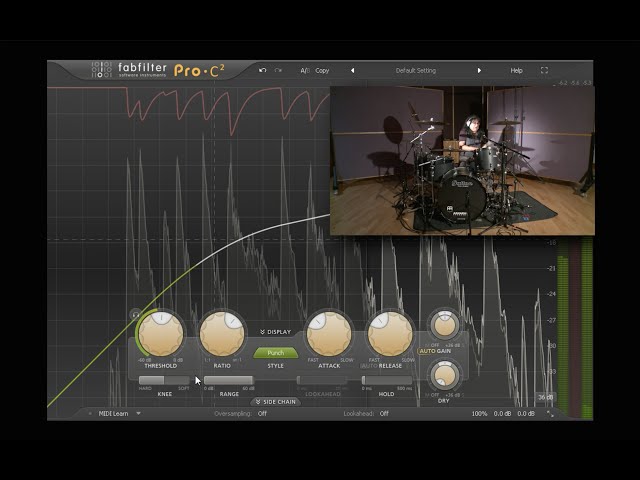This screenshot has height=480, width=640.
Task: Click the drummer video overlay
Action: pyautogui.click(x=462, y=160)
